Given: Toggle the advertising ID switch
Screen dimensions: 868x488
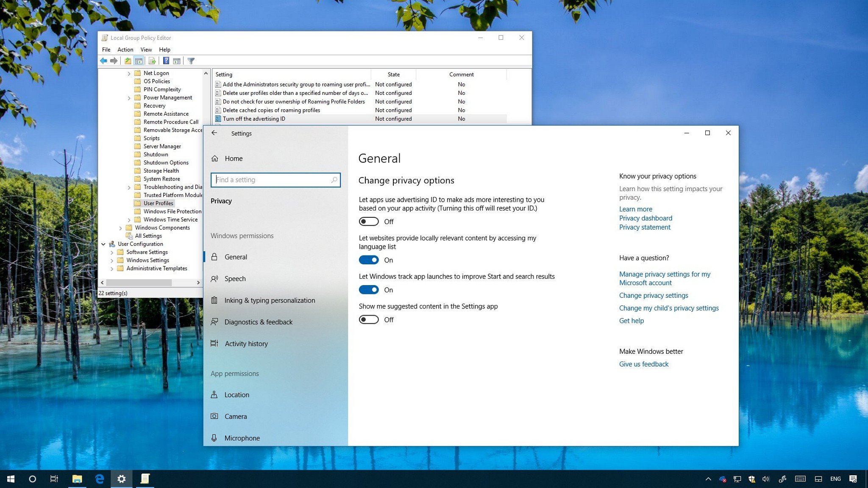Looking at the screenshot, I should (x=369, y=222).
